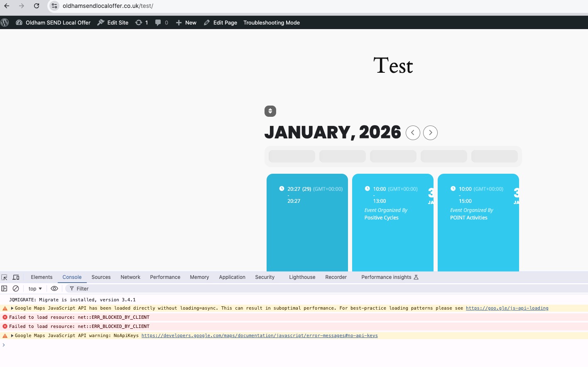
Task: Open the Elements tab in DevTools
Action: (x=42, y=277)
